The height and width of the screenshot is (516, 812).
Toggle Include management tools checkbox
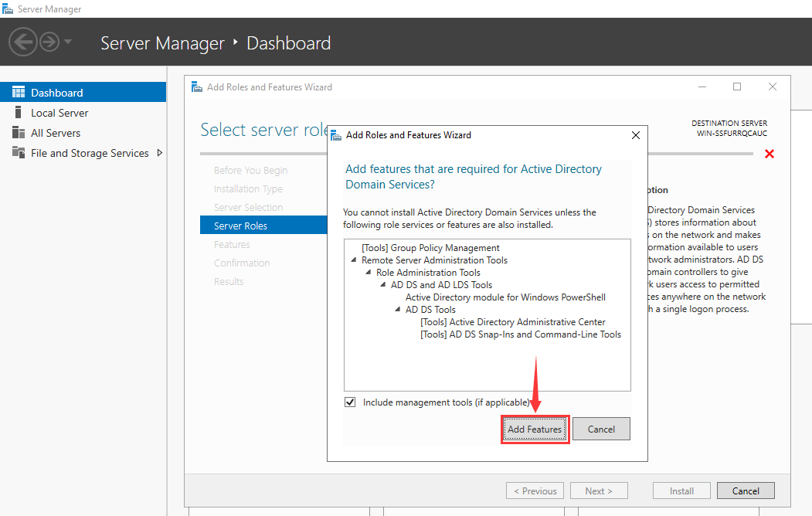351,402
